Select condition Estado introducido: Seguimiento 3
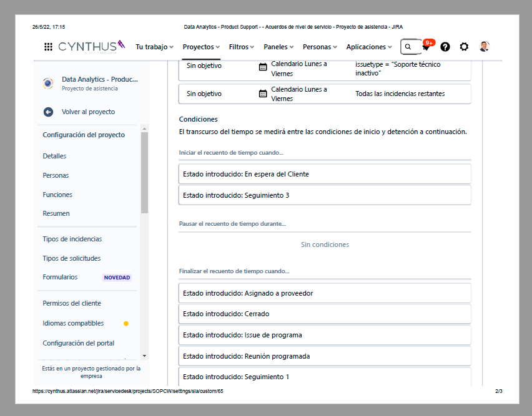Image resolution: width=532 pixels, height=416 pixels. pos(325,195)
